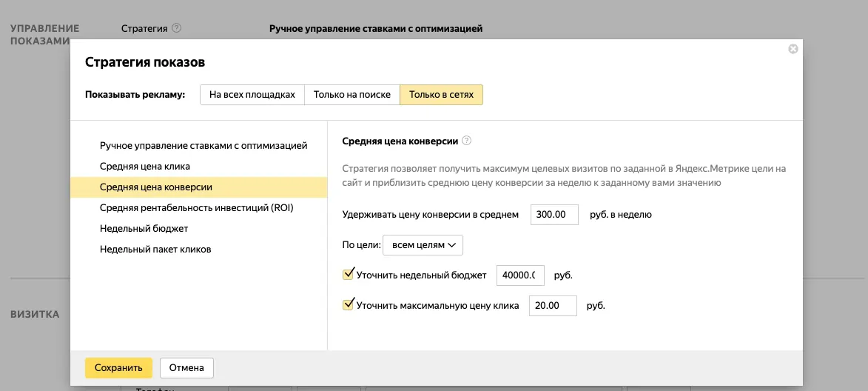Click help icon beside Стратегия label

point(176,29)
